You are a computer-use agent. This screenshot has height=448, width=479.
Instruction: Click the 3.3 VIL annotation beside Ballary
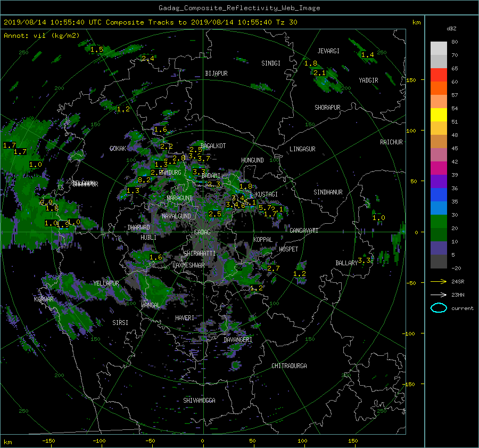[x=364, y=260]
